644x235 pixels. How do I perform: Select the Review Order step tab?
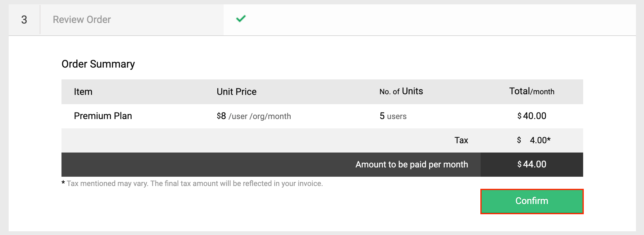coord(82,20)
